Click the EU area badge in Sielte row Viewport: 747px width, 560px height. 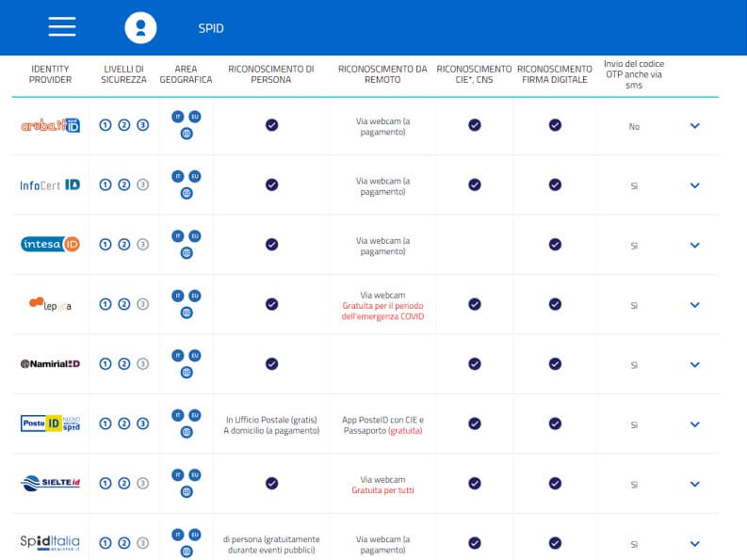coord(195,475)
